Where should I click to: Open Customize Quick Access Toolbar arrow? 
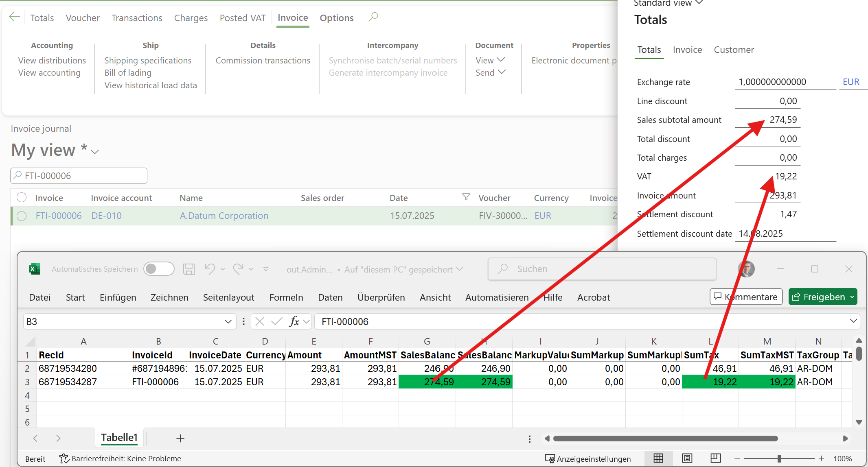[266, 269]
